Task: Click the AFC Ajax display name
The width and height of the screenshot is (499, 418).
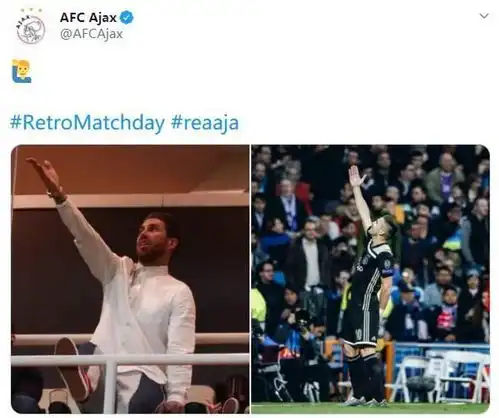Action: tap(88, 17)
